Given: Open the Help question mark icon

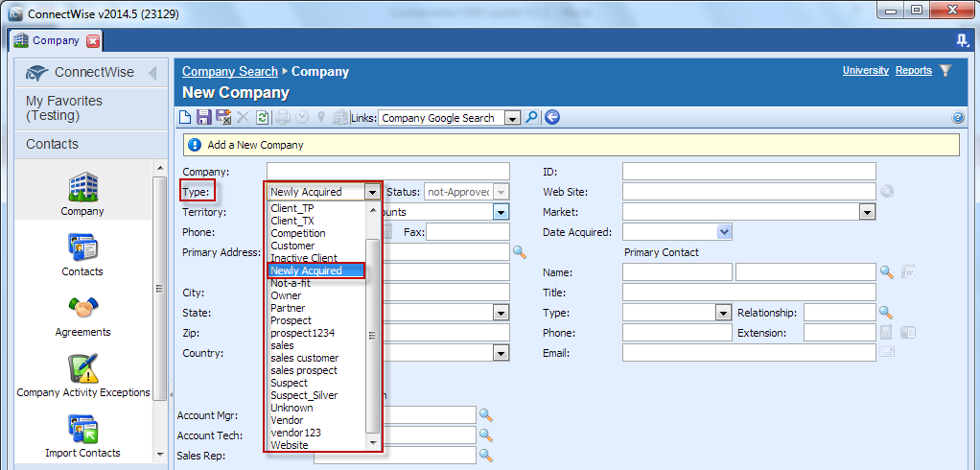Looking at the screenshot, I should [958, 117].
